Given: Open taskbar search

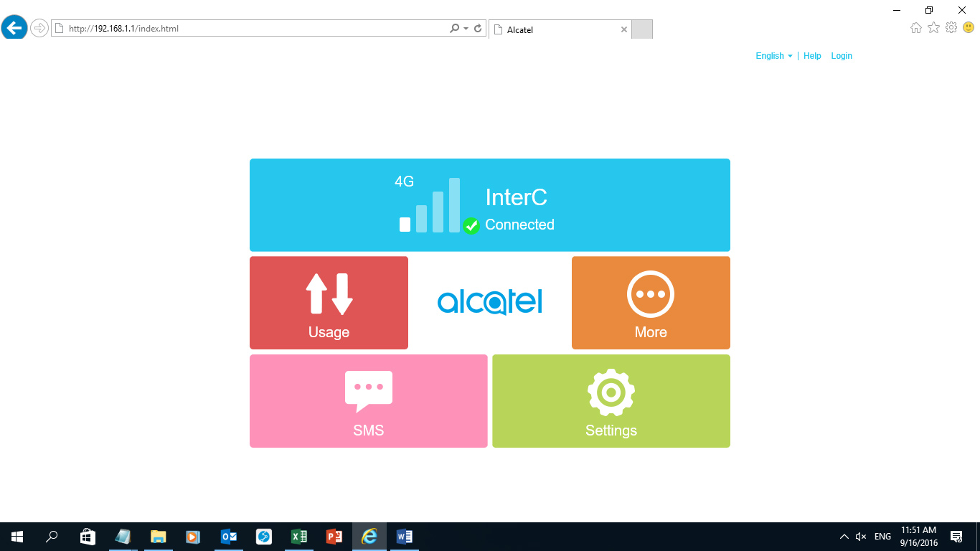Looking at the screenshot, I should coord(52,537).
